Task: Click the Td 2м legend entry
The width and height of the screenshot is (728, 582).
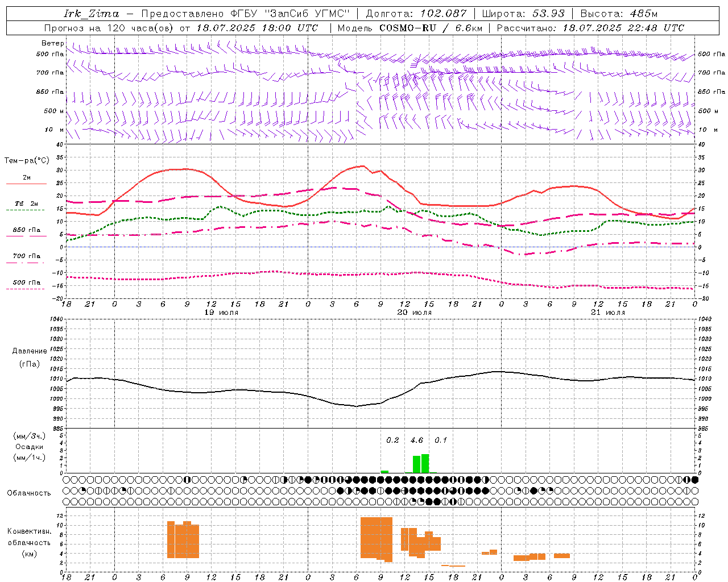Action: click(x=27, y=203)
